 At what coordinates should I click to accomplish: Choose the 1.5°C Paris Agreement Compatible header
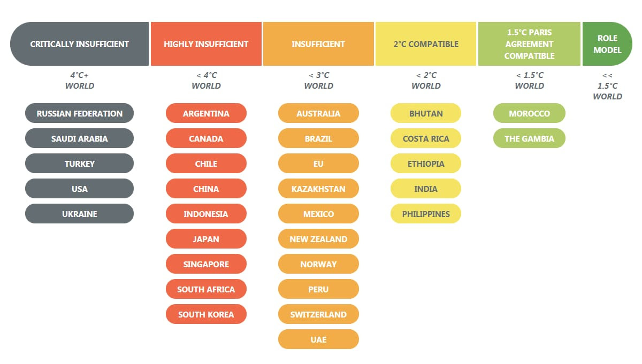tap(529, 44)
